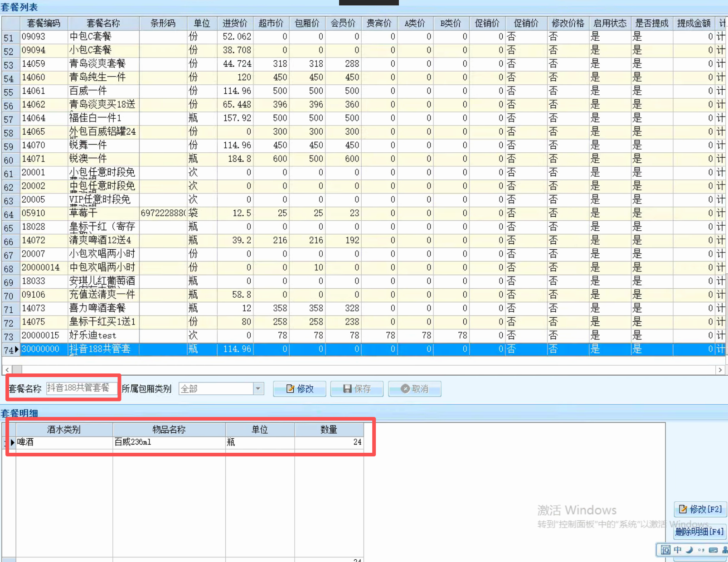Click the right arrow of the horizontal scrollbar
Screen dimensions: 728x562
pyautogui.click(x=720, y=370)
